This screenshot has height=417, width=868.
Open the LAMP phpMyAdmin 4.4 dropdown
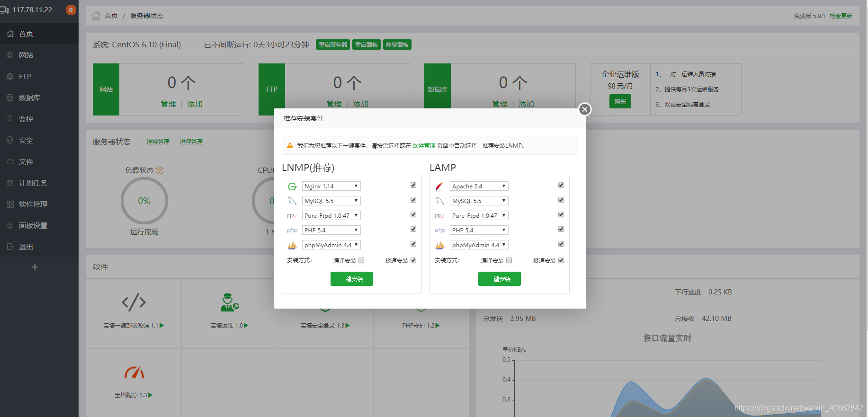479,245
